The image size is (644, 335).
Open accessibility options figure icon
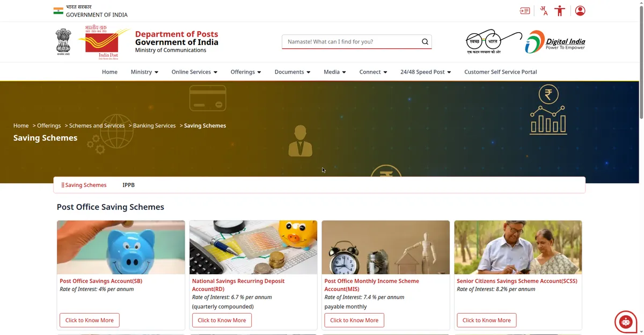(560, 11)
